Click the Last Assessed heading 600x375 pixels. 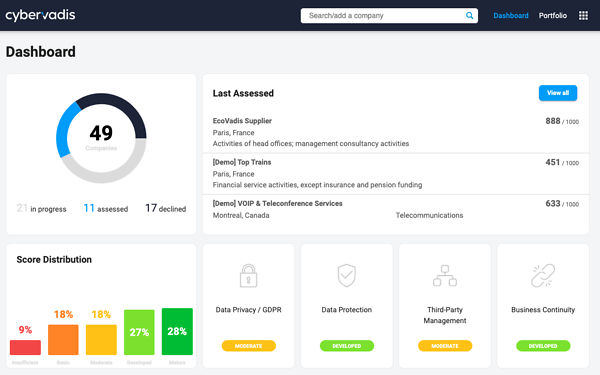click(x=243, y=93)
